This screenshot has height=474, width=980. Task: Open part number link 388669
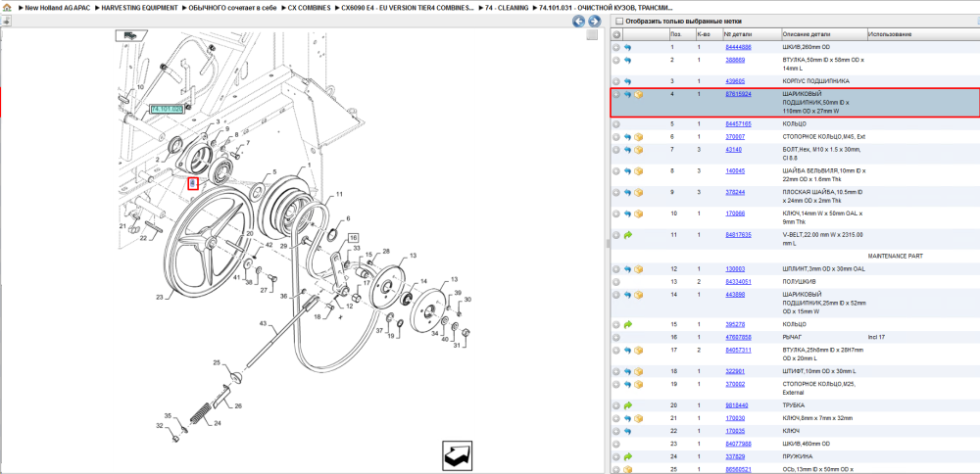735,60
